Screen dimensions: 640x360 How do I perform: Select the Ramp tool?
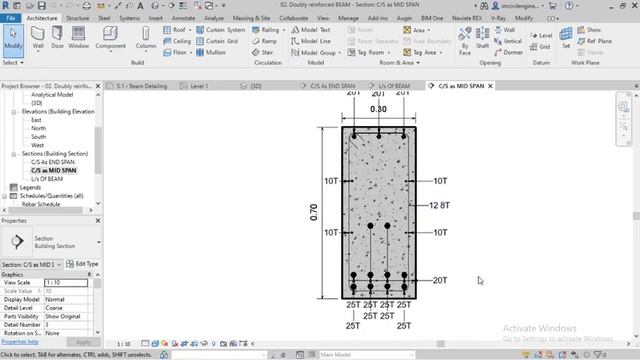tap(264, 41)
